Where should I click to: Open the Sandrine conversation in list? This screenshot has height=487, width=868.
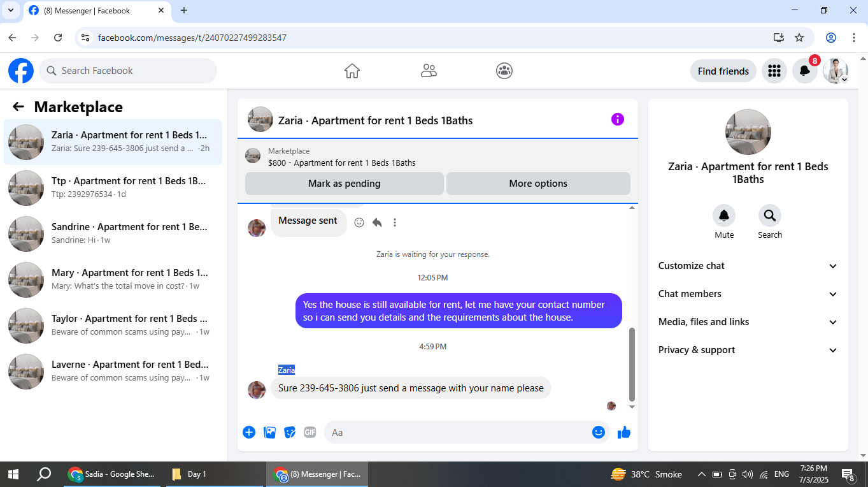click(113, 234)
